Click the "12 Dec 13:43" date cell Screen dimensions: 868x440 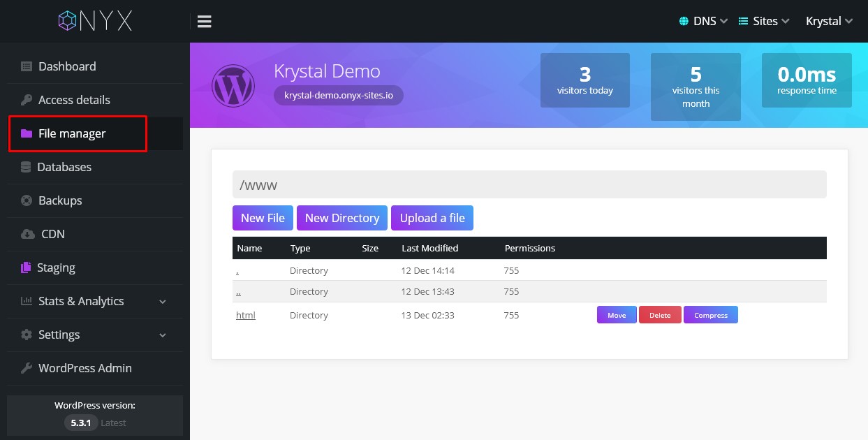pyautogui.click(x=428, y=291)
